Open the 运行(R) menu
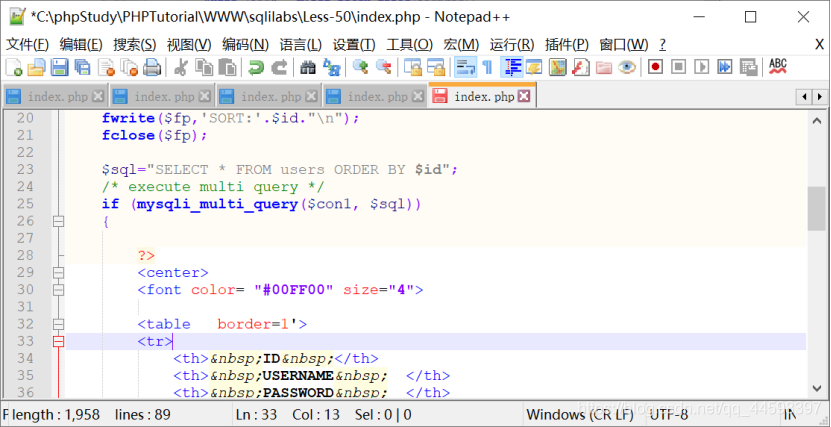831x427 pixels. [x=511, y=45]
